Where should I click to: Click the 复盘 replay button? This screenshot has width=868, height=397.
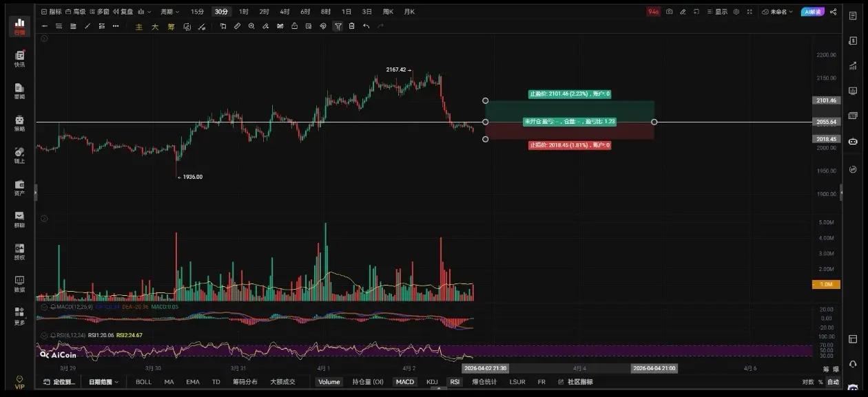tap(124, 12)
